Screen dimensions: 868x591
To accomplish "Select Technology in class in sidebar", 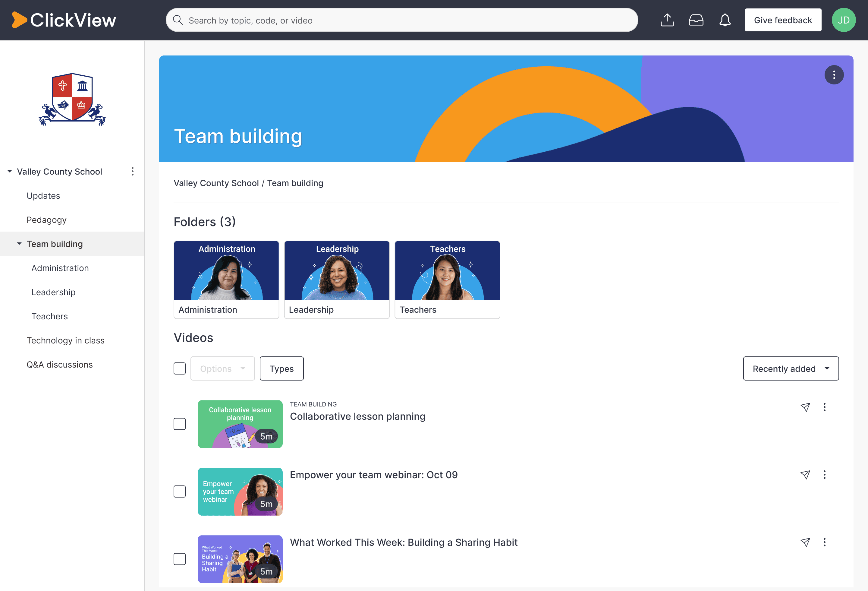I will (65, 341).
